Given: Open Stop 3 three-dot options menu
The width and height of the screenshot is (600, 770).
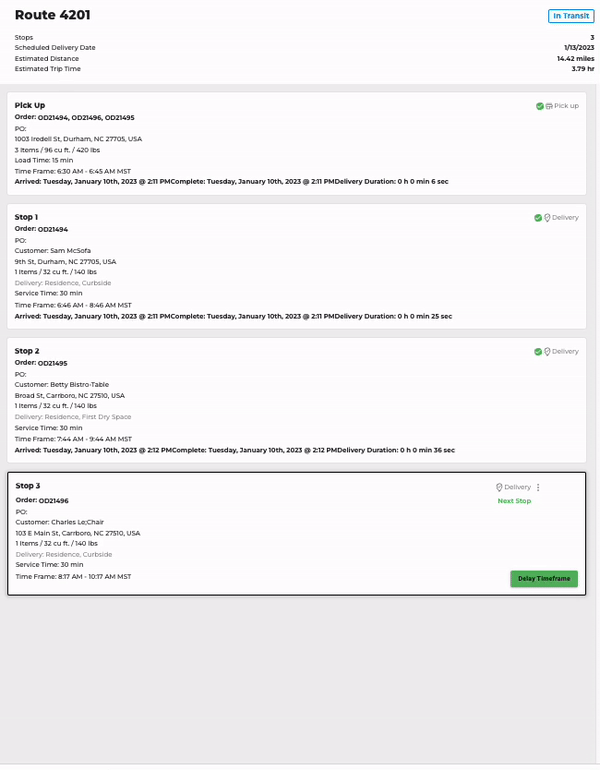Looking at the screenshot, I should coord(538,487).
